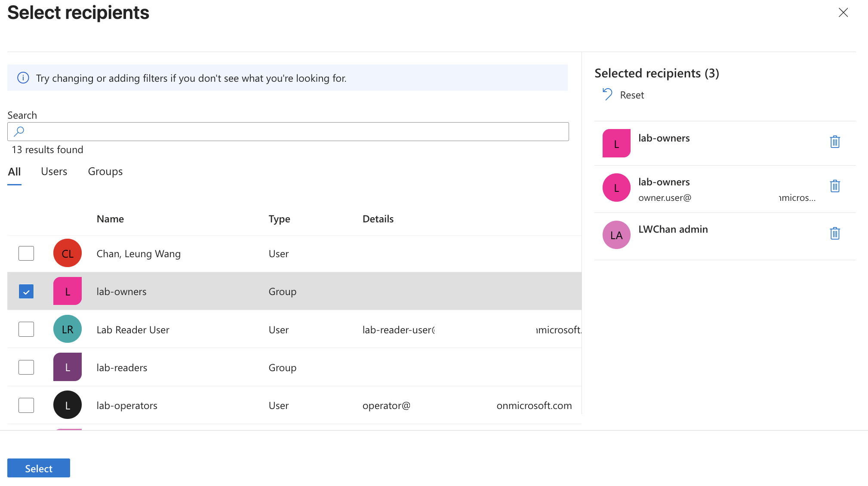Screen dimensions: 868x486
Task: Click the search magnifier icon
Action: 19,131
